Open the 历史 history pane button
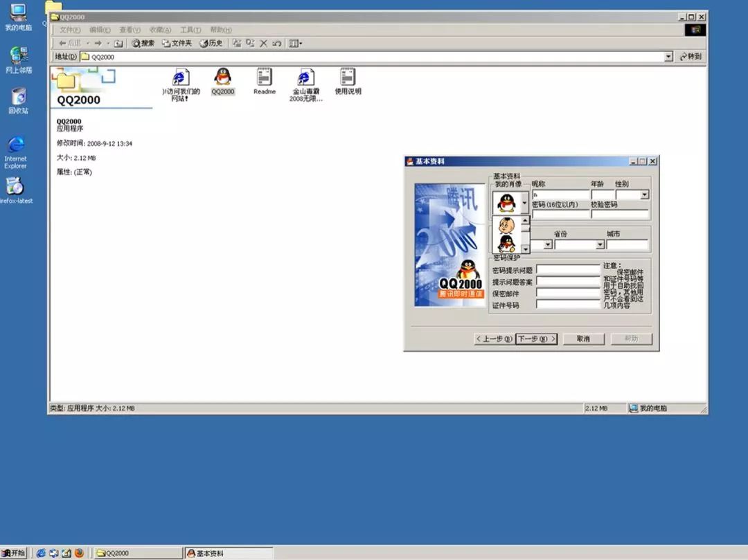 pyautogui.click(x=211, y=44)
